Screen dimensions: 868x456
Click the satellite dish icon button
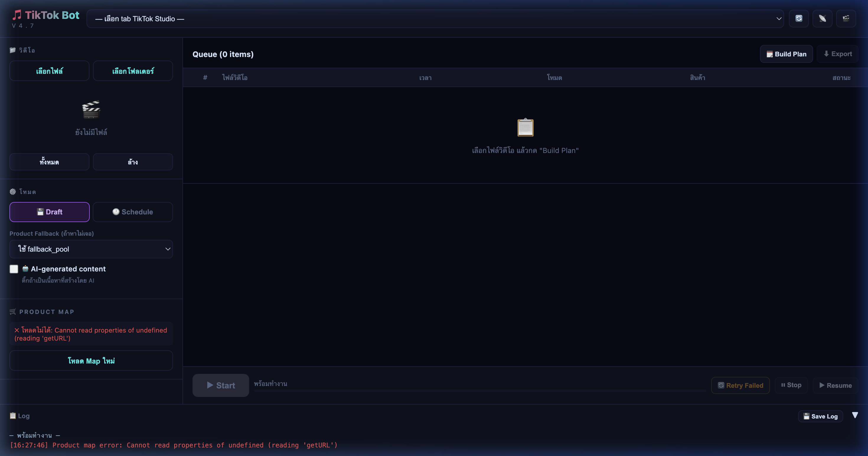(822, 19)
